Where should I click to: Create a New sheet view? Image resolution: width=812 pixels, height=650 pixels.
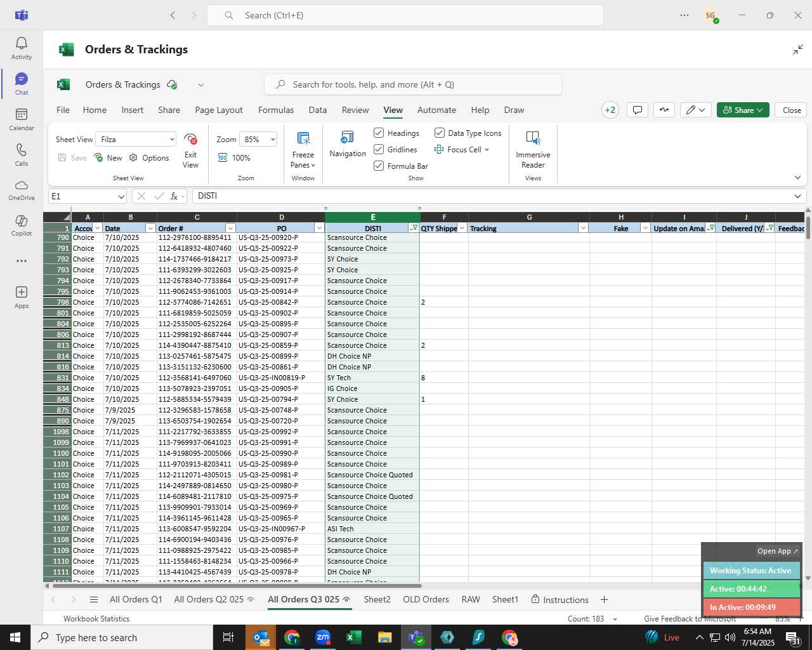click(x=108, y=158)
